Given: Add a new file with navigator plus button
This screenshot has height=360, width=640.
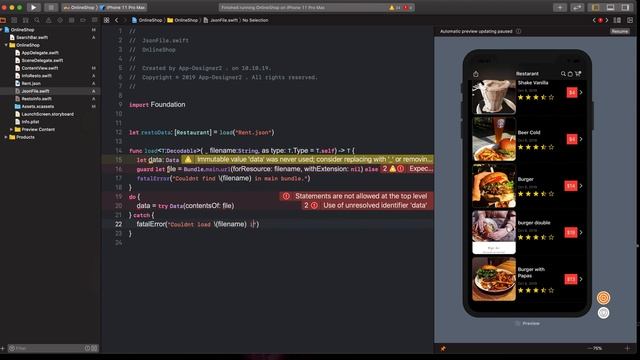Looking at the screenshot, I should pos(2,348).
